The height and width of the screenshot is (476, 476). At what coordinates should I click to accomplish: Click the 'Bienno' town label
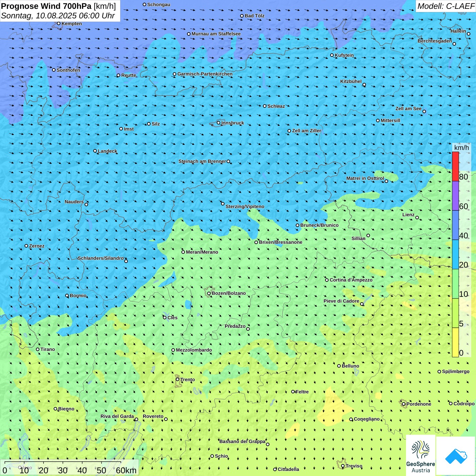click(66, 409)
